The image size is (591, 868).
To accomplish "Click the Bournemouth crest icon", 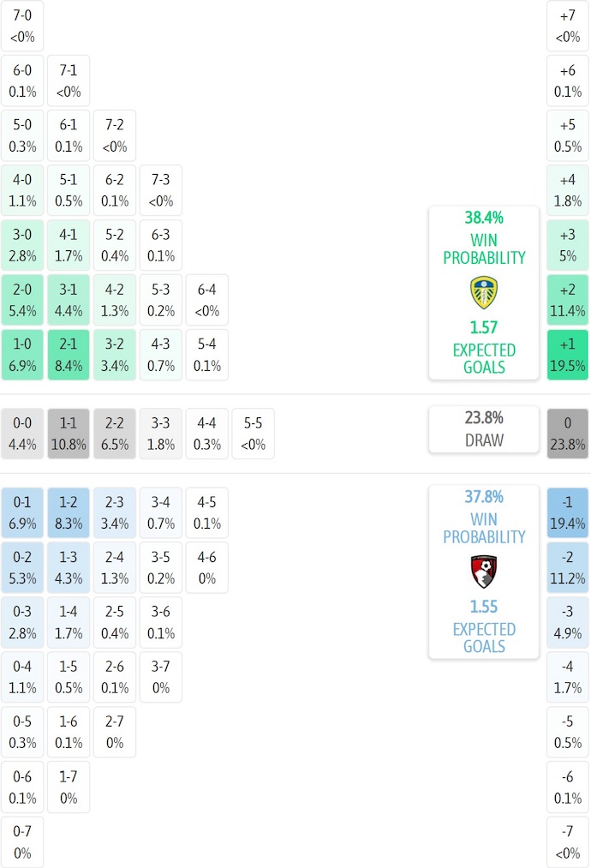I will click(x=484, y=572).
